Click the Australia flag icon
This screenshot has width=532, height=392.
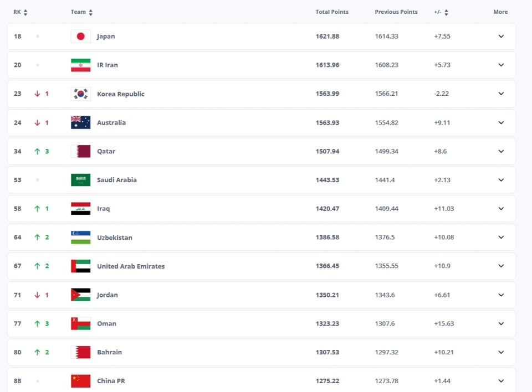tap(80, 123)
